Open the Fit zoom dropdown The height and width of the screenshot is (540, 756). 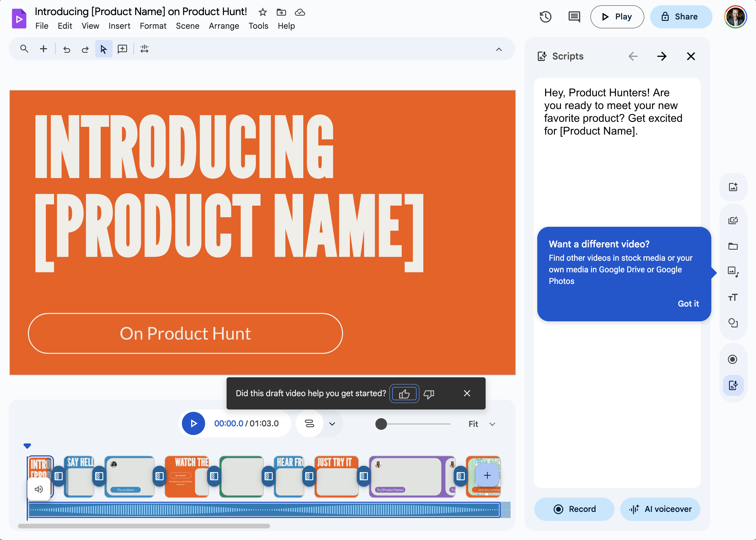(x=482, y=424)
